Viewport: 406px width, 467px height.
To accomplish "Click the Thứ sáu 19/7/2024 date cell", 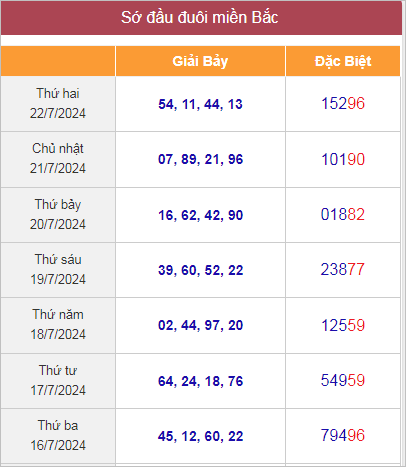I will pos(58,270).
